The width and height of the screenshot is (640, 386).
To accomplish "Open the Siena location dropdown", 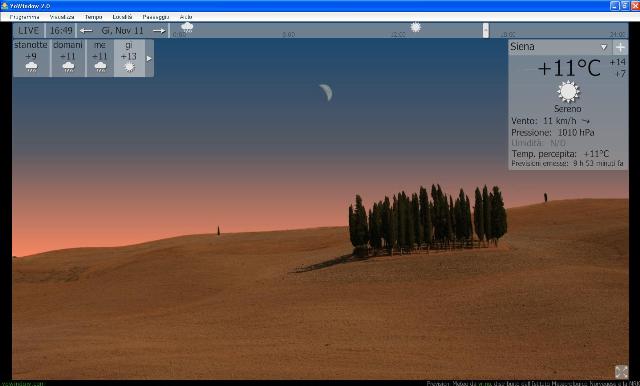I will click(x=604, y=47).
